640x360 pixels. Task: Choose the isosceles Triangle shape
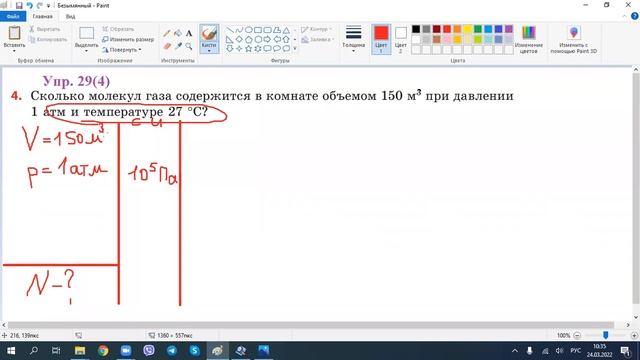click(286, 30)
